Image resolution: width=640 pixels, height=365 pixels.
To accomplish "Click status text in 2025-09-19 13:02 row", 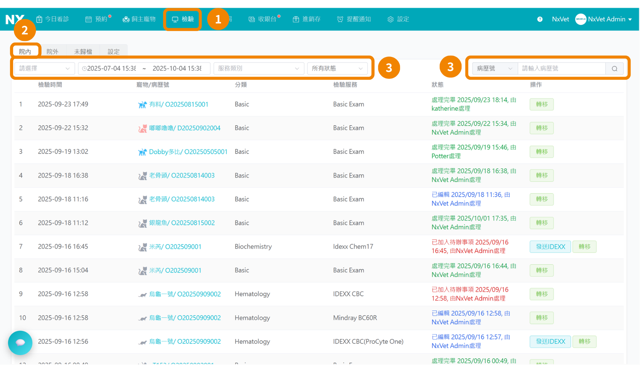I will point(473,151).
